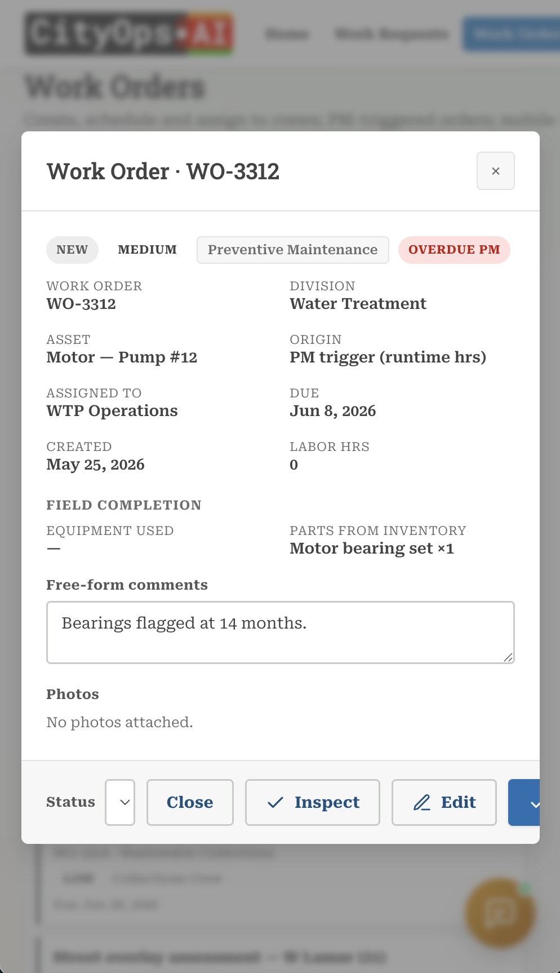The width and height of the screenshot is (560, 973).
Task: Click the OVERDUE PM badge
Action: point(454,250)
